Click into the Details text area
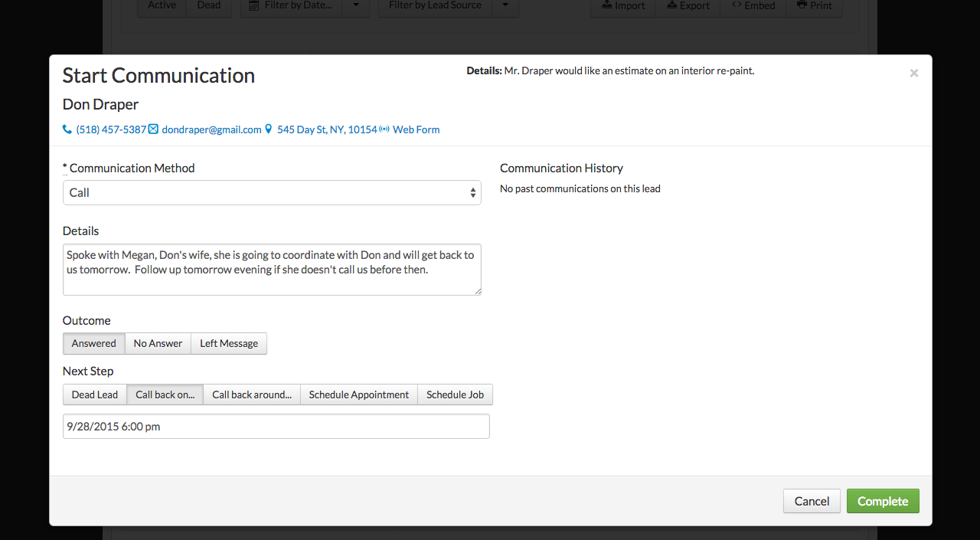The image size is (980, 540). [272, 270]
